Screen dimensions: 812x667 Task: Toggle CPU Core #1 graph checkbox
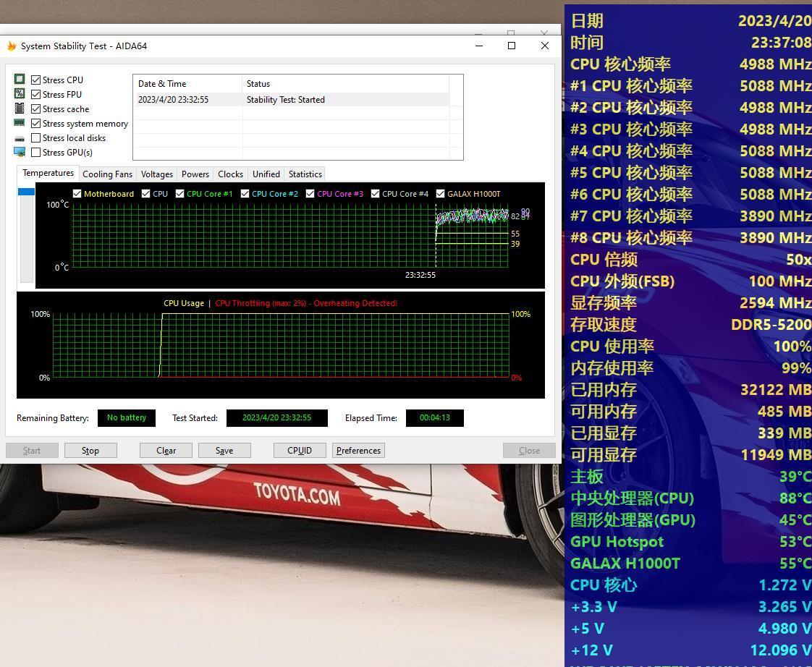[x=179, y=194]
